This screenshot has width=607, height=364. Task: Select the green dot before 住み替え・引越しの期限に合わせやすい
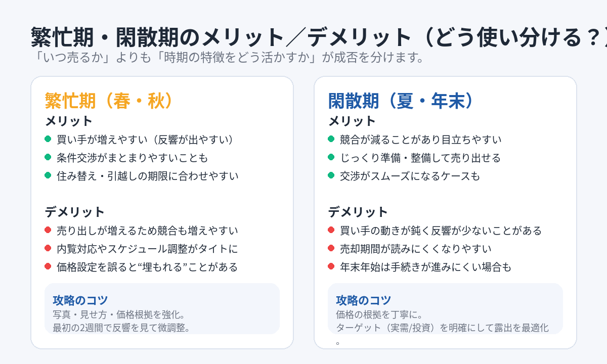(x=48, y=175)
